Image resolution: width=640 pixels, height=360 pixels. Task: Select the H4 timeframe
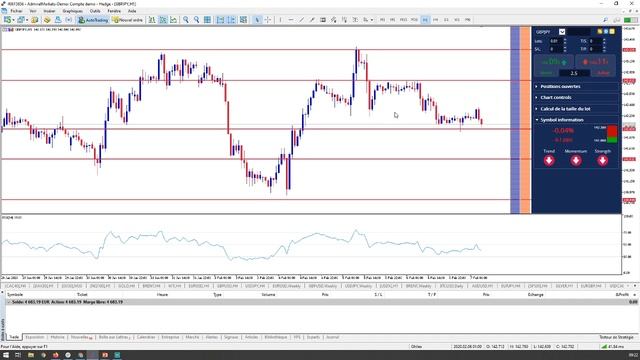[x=435, y=20]
